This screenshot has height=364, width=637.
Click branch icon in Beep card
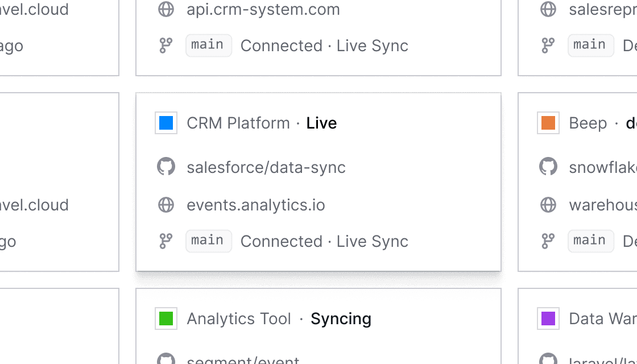click(x=548, y=241)
